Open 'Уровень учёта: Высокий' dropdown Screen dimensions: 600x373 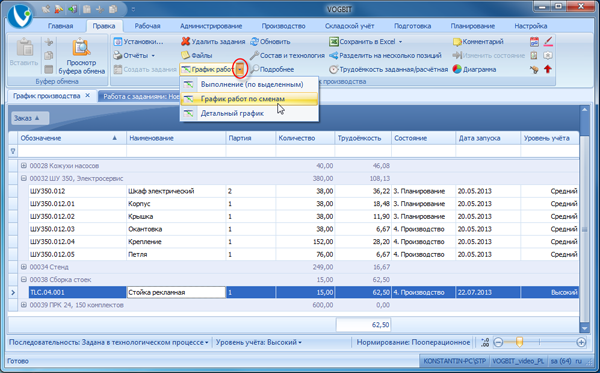coord(259,342)
